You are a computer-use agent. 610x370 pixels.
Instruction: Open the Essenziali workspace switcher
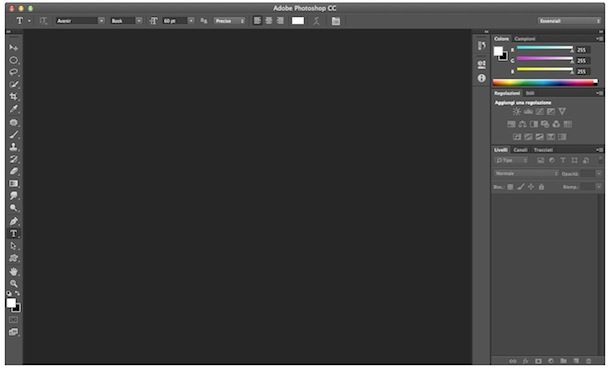click(570, 21)
